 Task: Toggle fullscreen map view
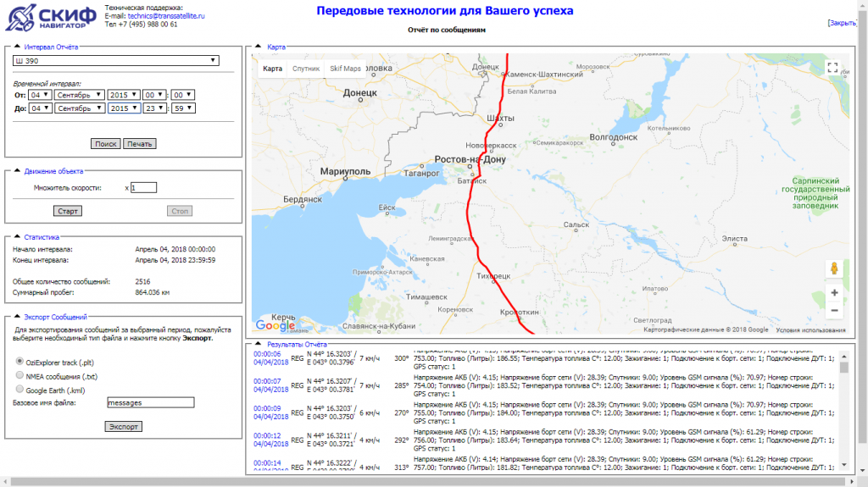click(x=832, y=68)
